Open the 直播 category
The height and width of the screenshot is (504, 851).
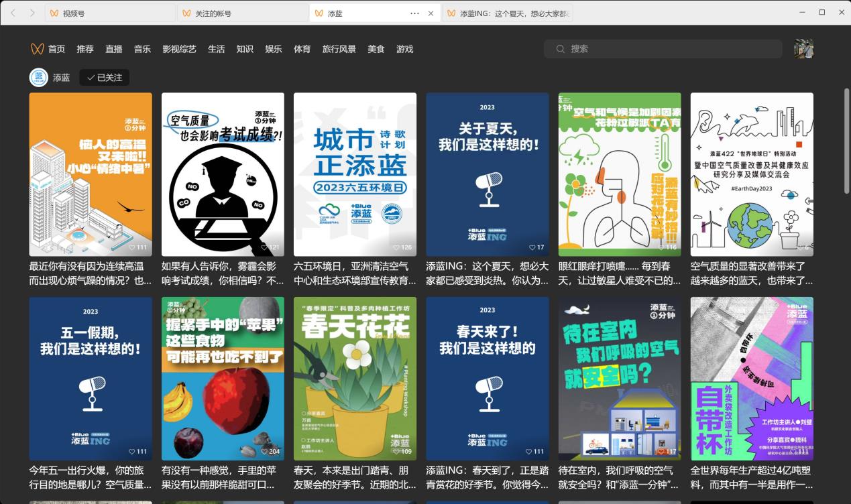(x=114, y=49)
